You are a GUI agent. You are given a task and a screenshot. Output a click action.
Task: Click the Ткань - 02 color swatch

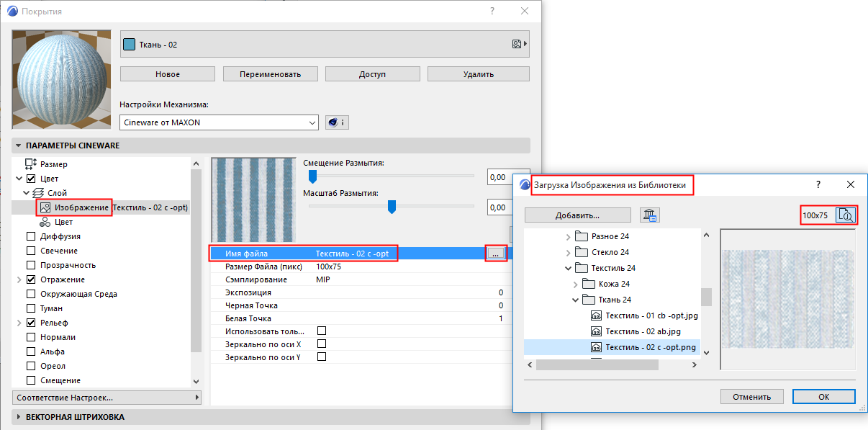coord(130,45)
